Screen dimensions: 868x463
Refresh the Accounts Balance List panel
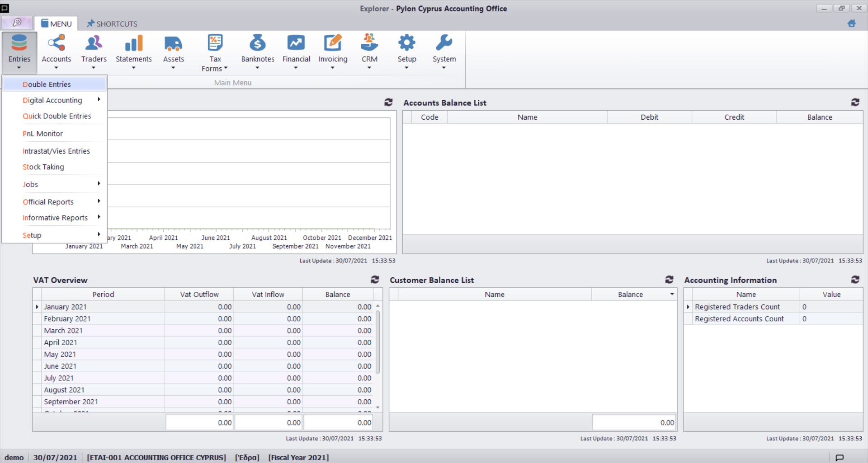click(x=855, y=103)
